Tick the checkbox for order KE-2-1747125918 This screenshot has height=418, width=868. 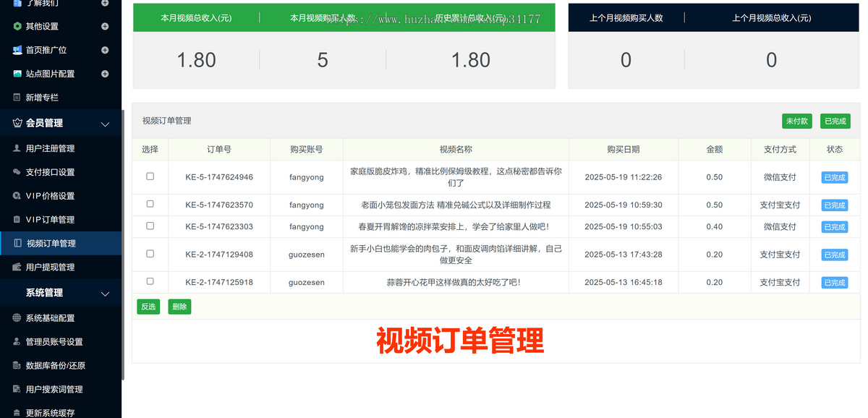click(150, 281)
